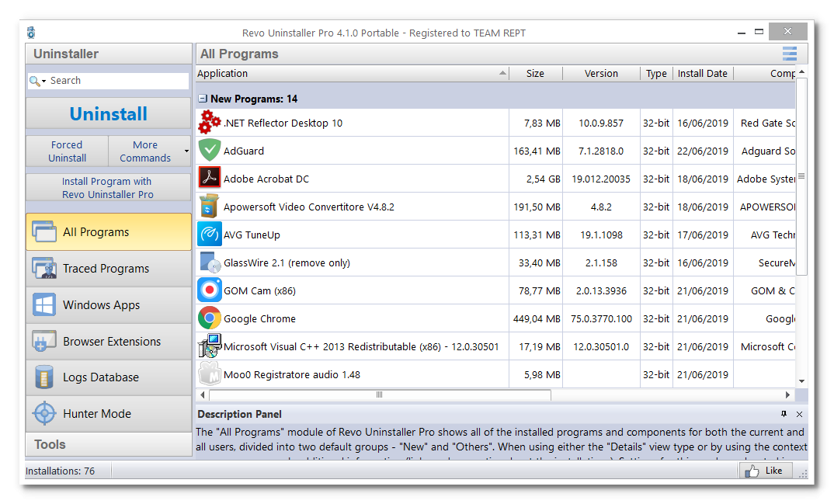Open the Logs Database section
This screenshot has height=504, width=834.
[109, 377]
